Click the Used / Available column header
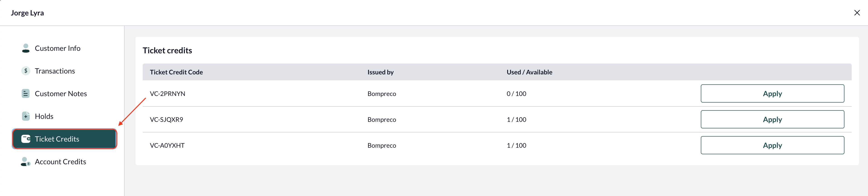 pyautogui.click(x=529, y=72)
